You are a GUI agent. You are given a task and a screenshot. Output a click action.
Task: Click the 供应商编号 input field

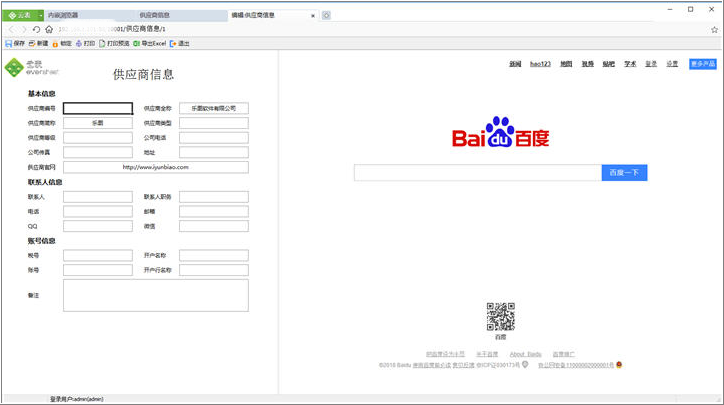98,109
